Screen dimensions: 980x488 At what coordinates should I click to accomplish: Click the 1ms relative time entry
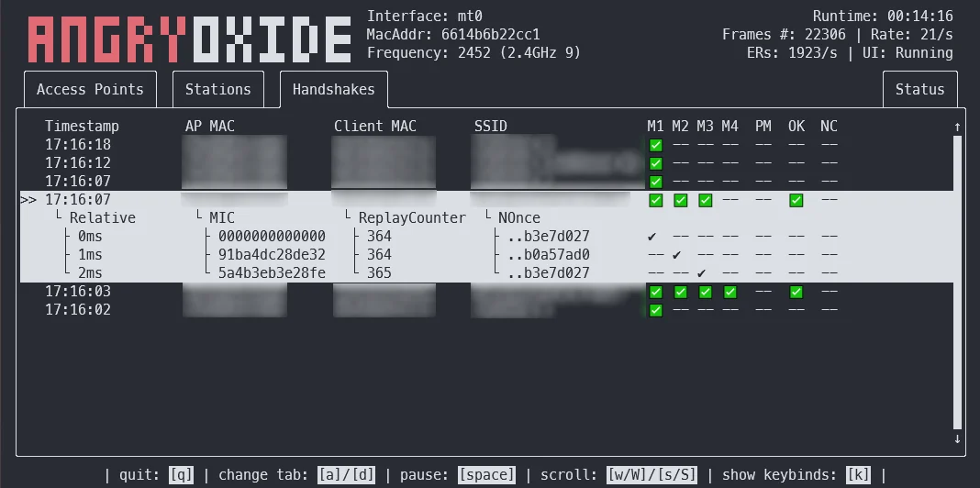90,255
